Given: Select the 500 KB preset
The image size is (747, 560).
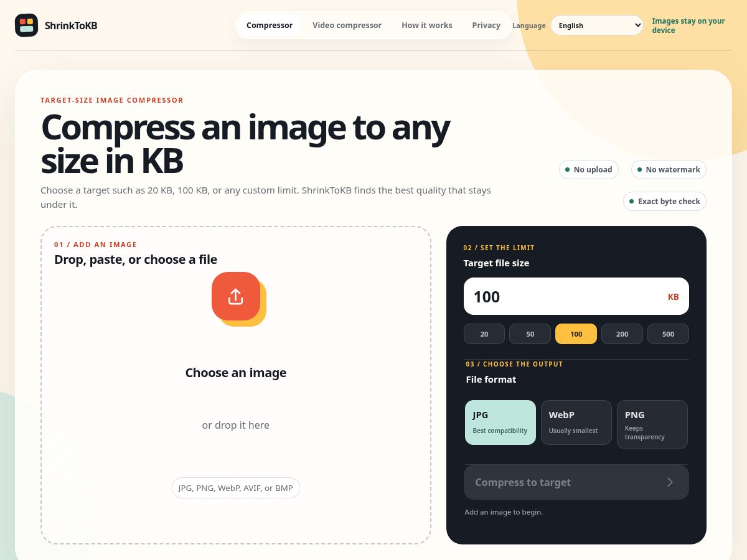Looking at the screenshot, I should point(669,334).
